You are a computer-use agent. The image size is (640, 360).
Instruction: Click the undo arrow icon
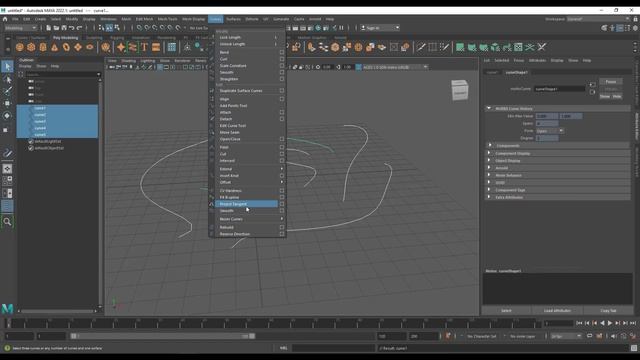coord(72,28)
